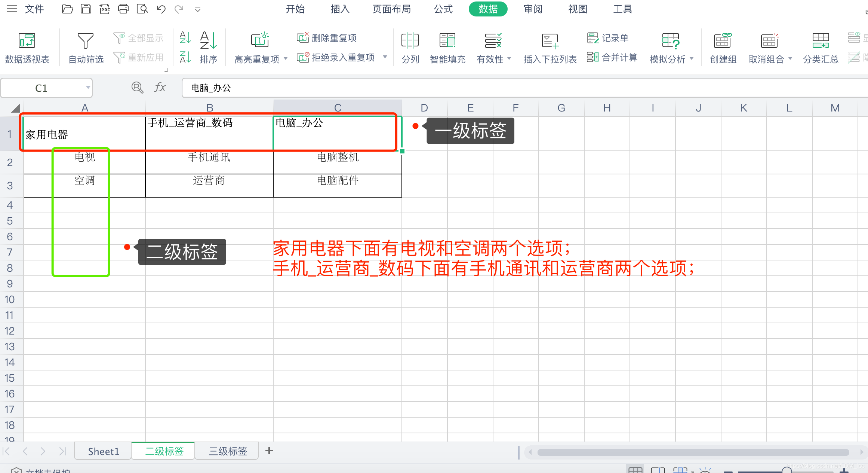Redo the last action

pyautogui.click(x=179, y=9)
